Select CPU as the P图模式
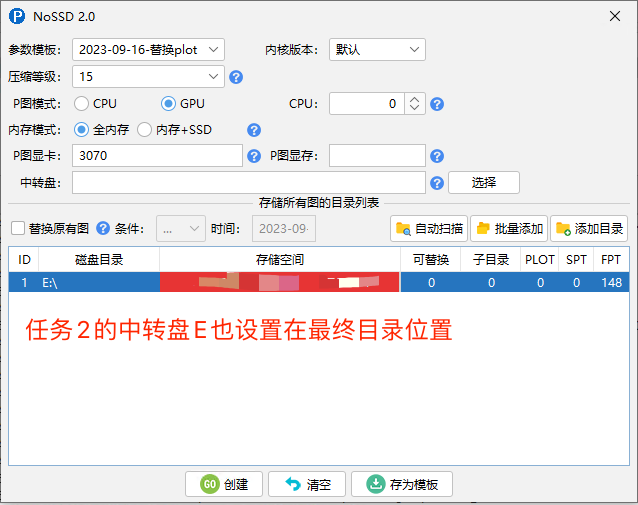The image size is (638, 505). (x=81, y=103)
